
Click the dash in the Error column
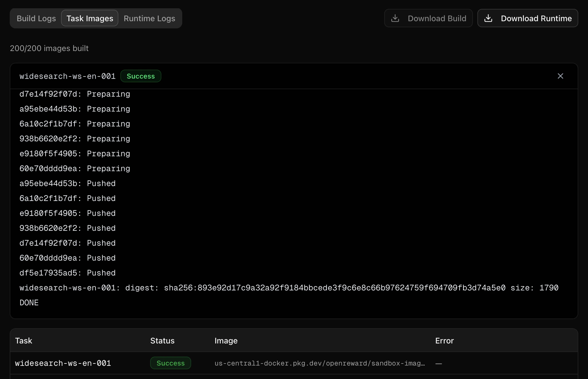click(x=439, y=363)
